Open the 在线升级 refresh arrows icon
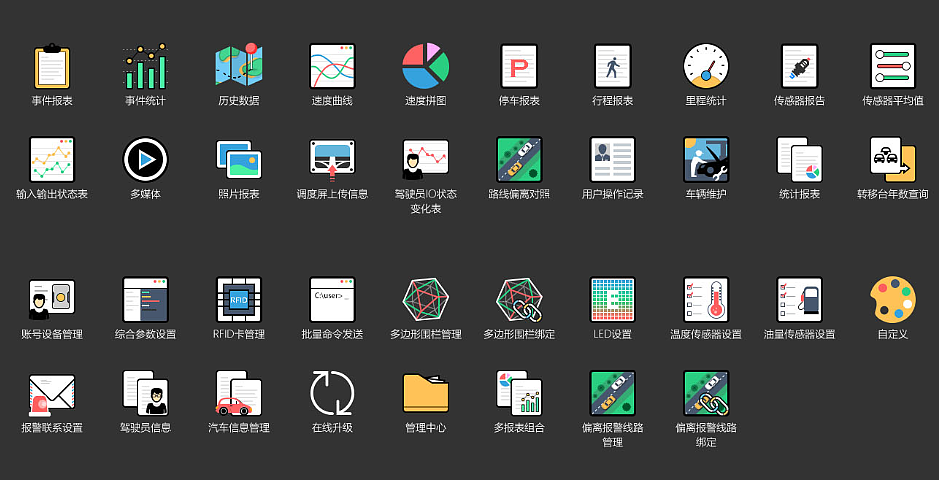 coord(332,393)
